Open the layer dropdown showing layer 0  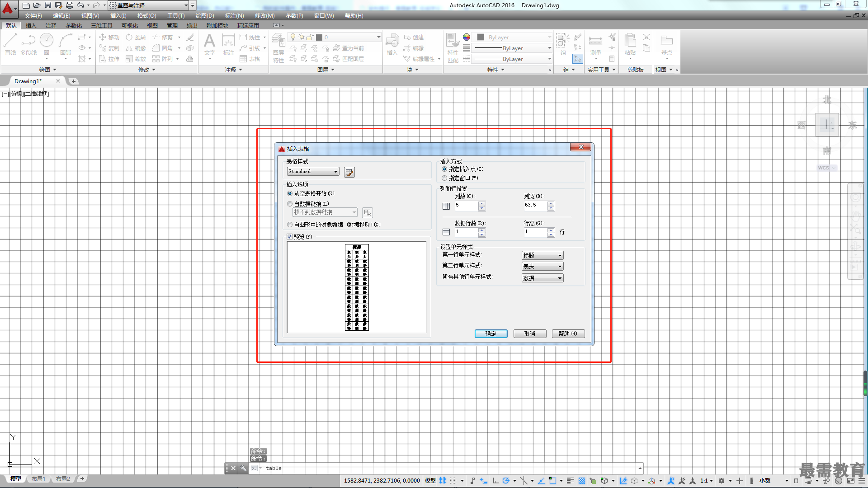click(335, 37)
